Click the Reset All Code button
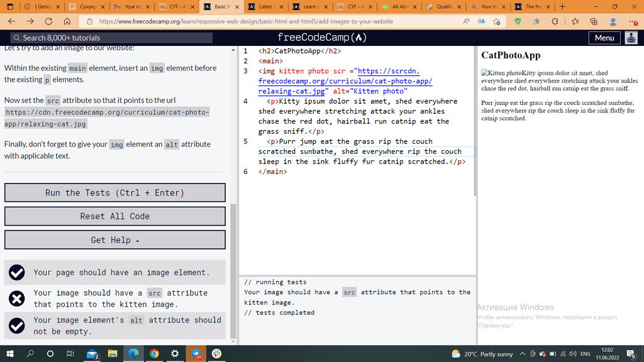Screen dimensions: 644x362 pyautogui.click(x=115, y=216)
